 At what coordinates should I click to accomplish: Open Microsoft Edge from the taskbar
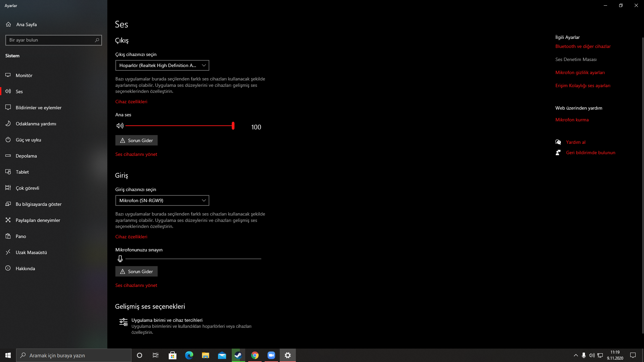click(x=189, y=355)
